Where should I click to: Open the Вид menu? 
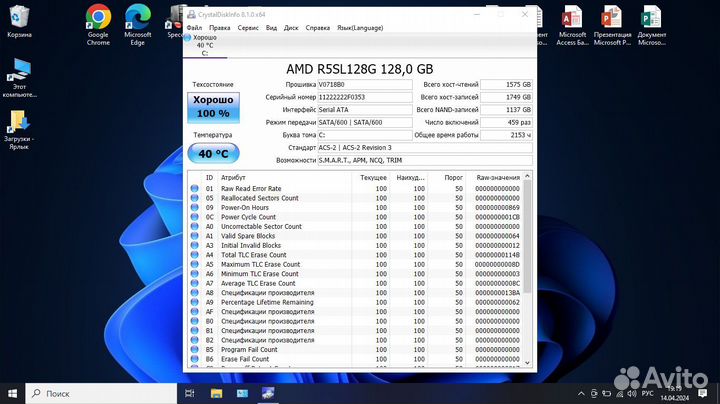coord(271,28)
